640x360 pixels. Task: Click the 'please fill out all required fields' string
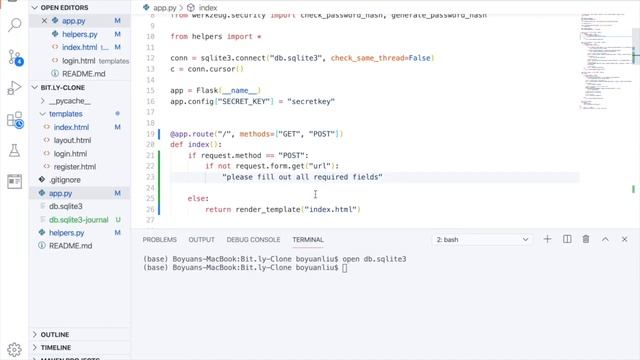pyautogui.click(x=302, y=177)
